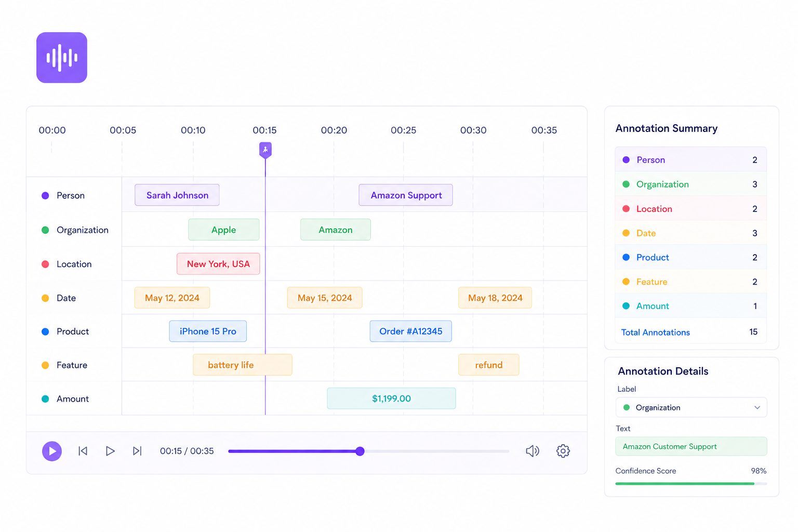Select the May 15, 2024 annotation
This screenshot has height=532, width=798.
click(x=325, y=298)
